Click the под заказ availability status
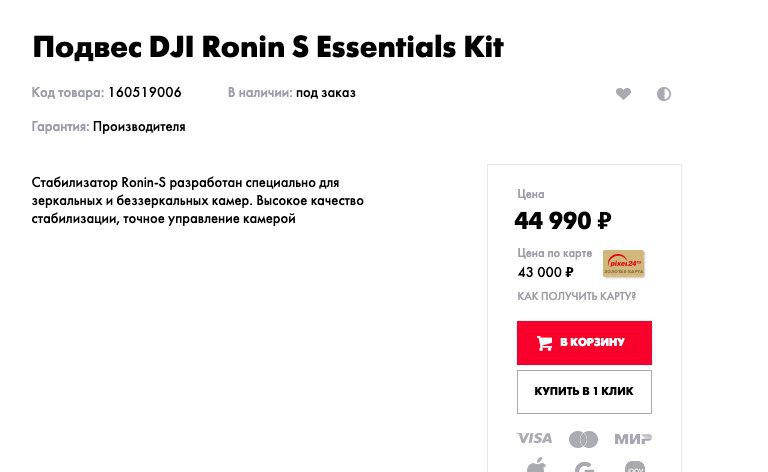Image resolution: width=768 pixels, height=472 pixels. pyautogui.click(x=326, y=93)
